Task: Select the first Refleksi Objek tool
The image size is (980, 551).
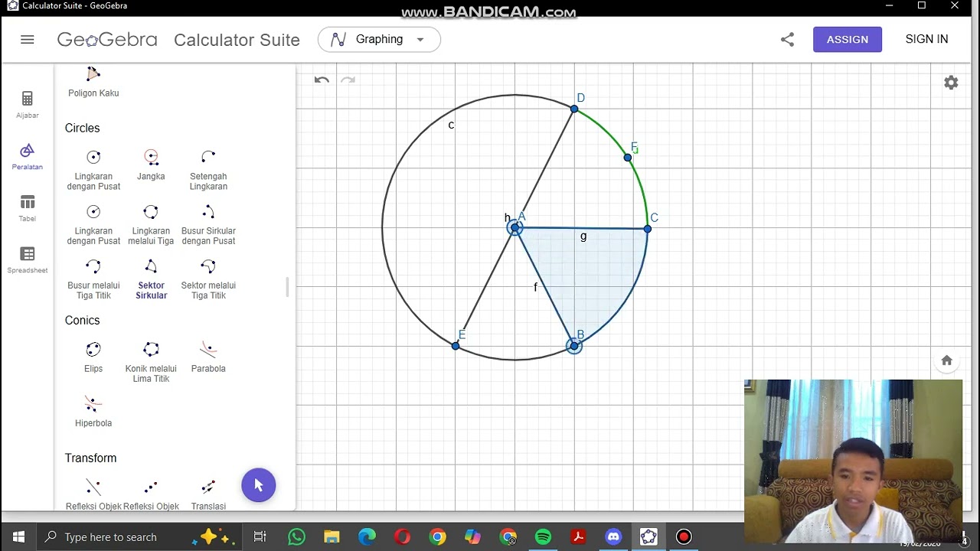Action: (93, 494)
